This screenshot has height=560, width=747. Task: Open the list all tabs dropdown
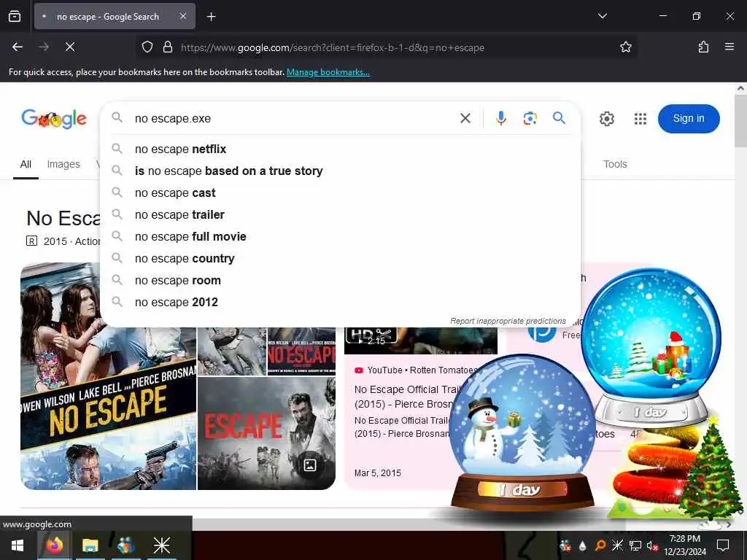[x=602, y=16]
